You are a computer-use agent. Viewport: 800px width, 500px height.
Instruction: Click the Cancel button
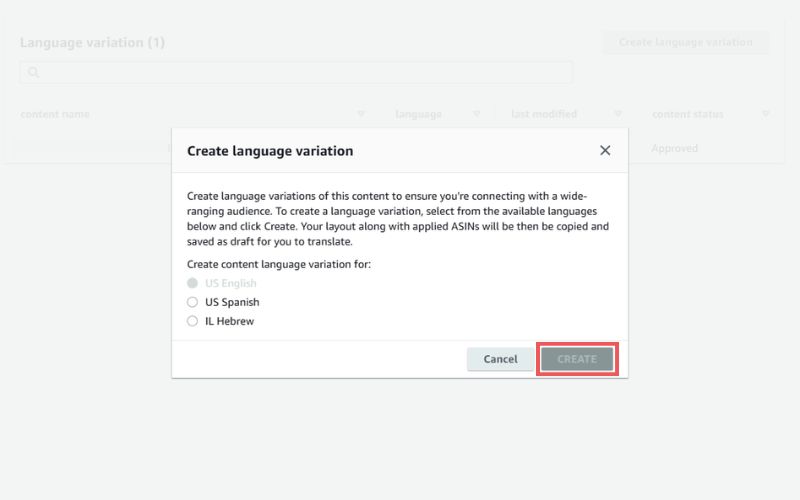(500, 359)
